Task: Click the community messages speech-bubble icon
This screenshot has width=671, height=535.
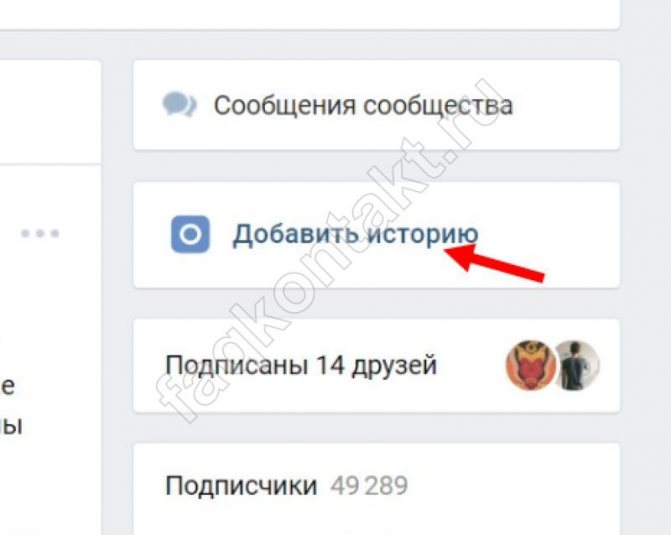Action: coord(179,105)
